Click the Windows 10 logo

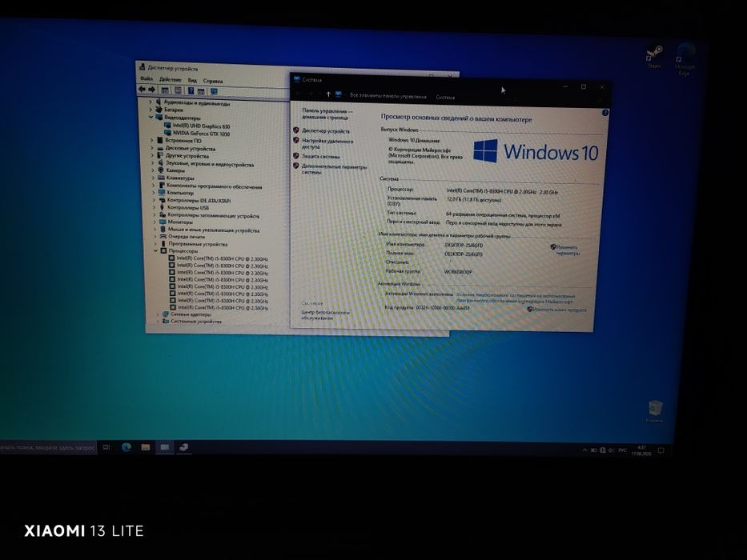tap(536, 151)
